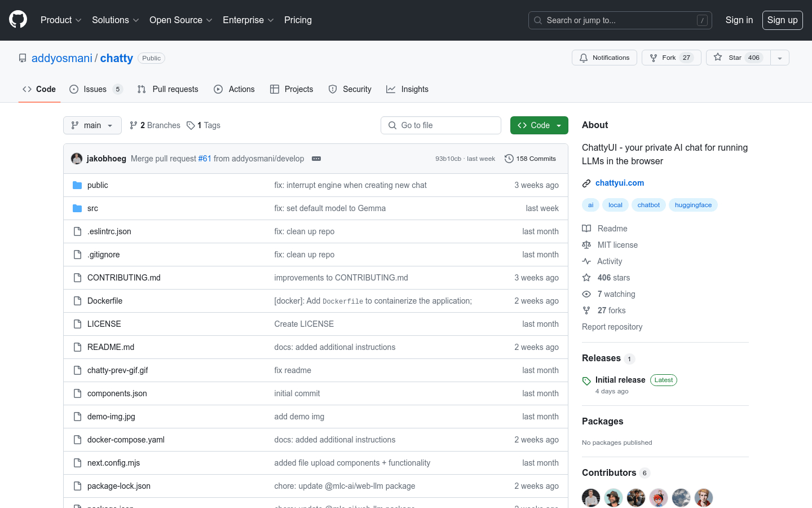Click the package-lock.json file icon
The image size is (812, 508).
coord(77,486)
